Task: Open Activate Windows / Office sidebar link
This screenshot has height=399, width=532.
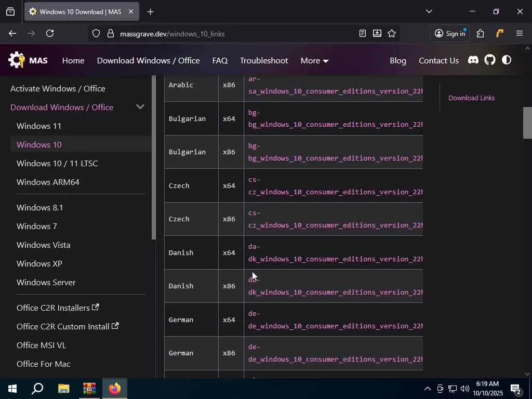Action: tap(58, 88)
